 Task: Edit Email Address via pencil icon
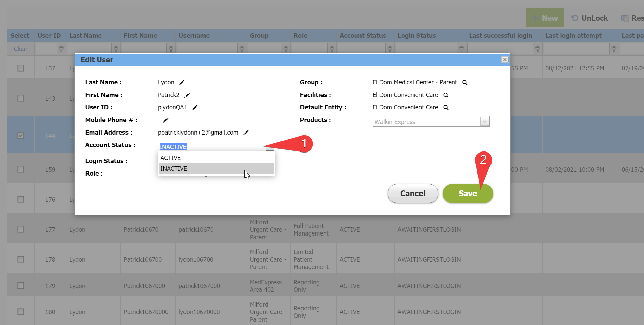click(246, 133)
